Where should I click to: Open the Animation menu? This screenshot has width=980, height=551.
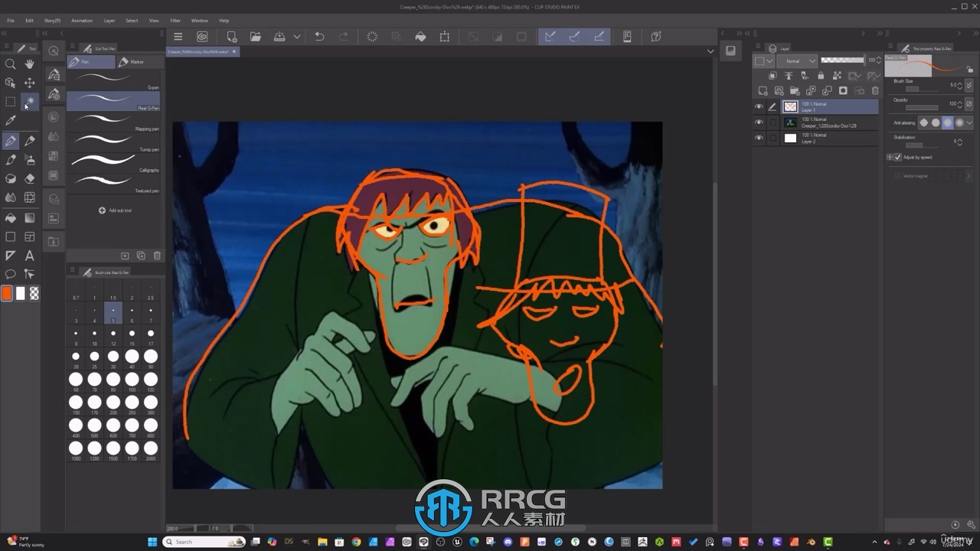(x=82, y=21)
